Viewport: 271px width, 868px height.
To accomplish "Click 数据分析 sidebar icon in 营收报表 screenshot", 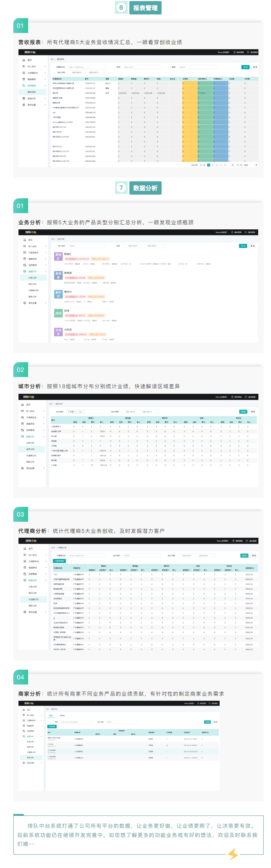I will coord(24,98).
